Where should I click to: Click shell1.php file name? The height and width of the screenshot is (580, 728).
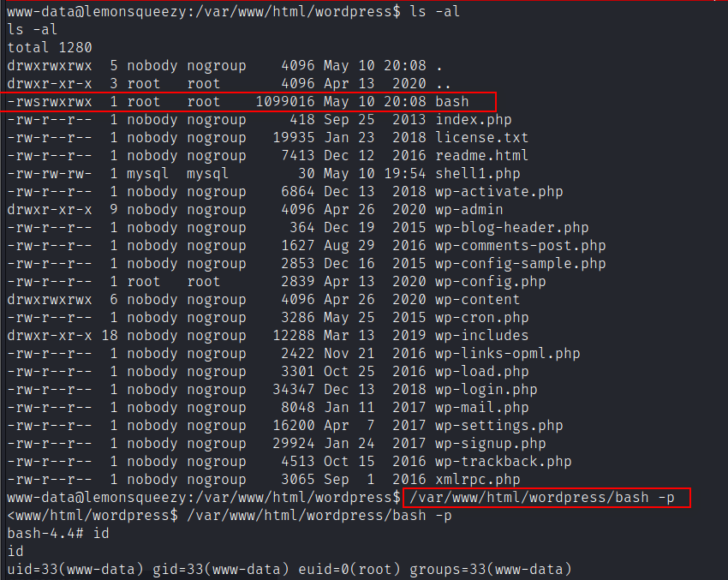477,174
